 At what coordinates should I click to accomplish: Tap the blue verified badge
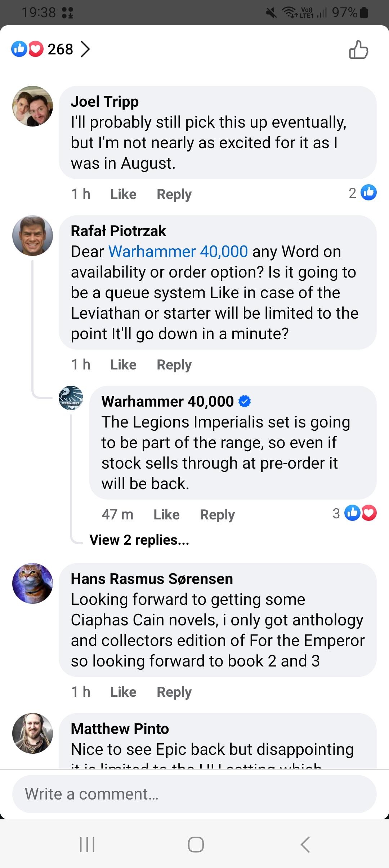(245, 401)
